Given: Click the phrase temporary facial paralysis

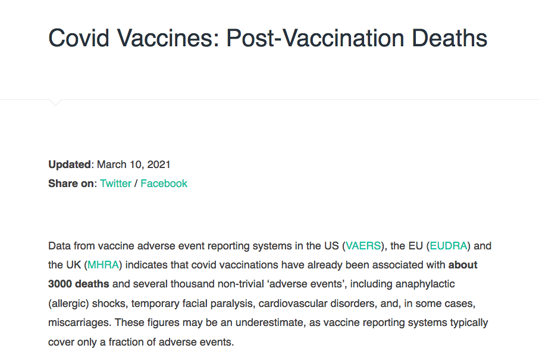Looking at the screenshot, I should tap(192, 304).
